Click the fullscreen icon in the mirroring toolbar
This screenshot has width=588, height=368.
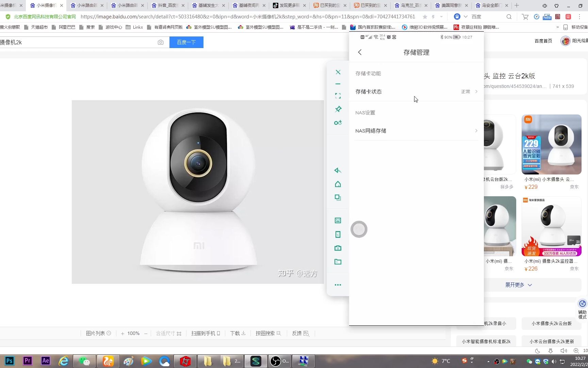338,96
